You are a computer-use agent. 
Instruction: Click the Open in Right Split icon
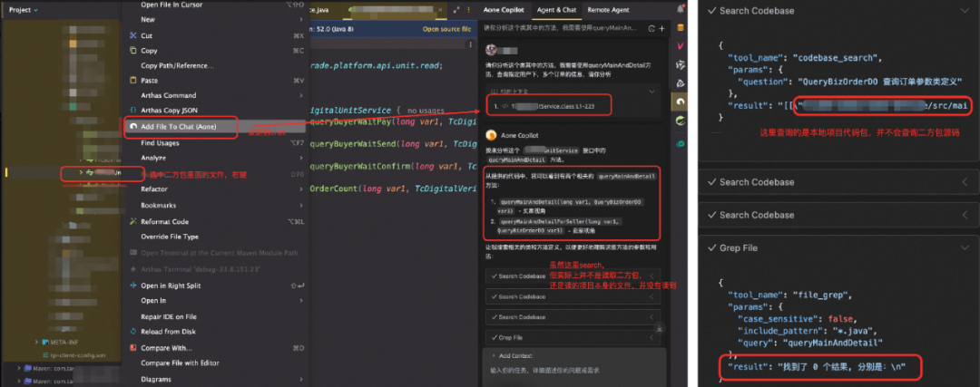coord(132,285)
